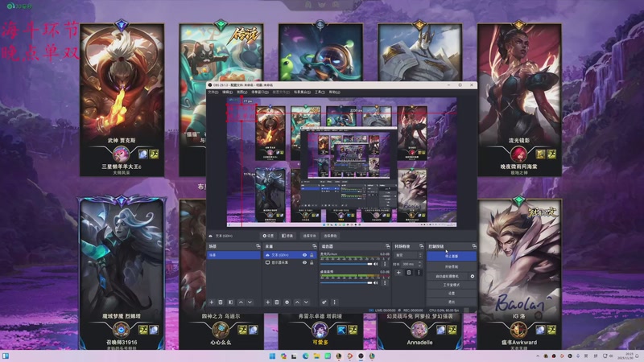Open audio mixer advanced settings gear
The image size is (644, 362).
click(x=324, y=302)
